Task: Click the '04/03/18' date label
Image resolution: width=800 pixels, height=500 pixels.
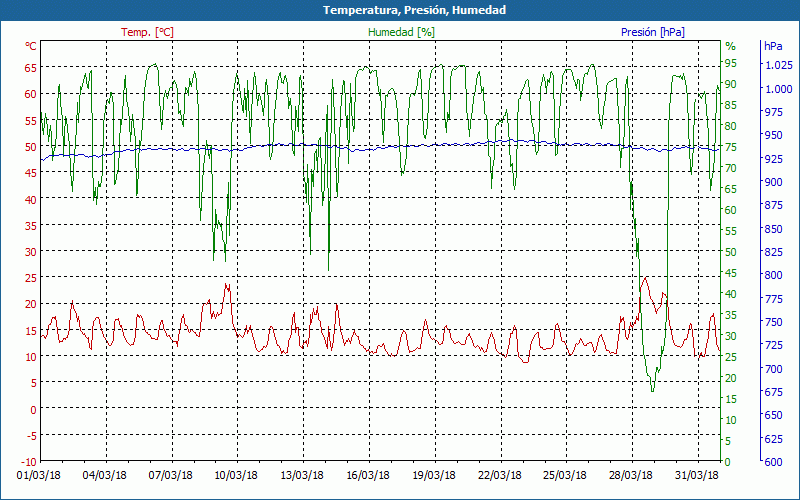Action: point(105,475)
